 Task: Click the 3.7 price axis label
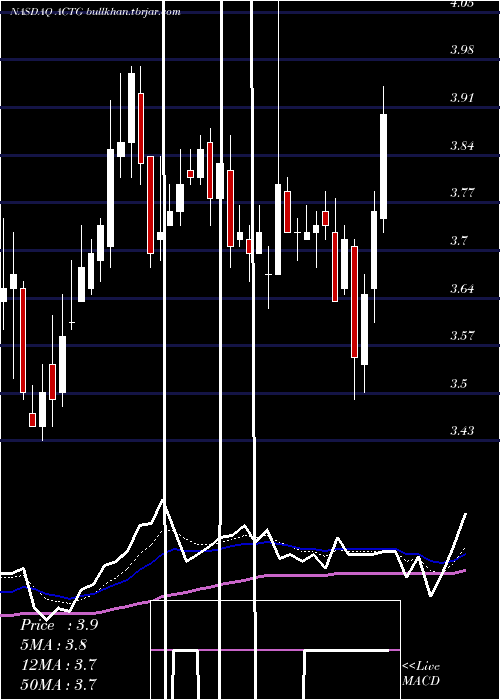[x=458, y=241]
